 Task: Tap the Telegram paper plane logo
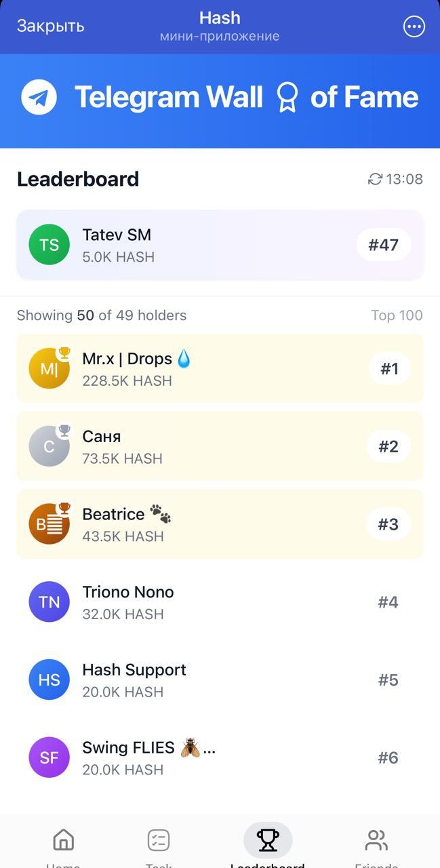[x=39, y=96]
